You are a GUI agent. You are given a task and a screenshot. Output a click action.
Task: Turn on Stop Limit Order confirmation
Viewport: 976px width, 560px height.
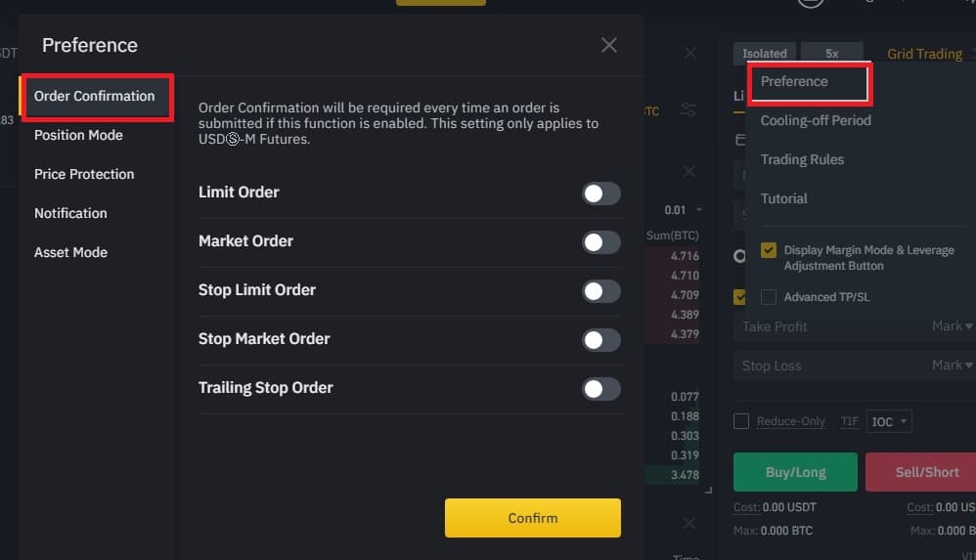(600, 291)
